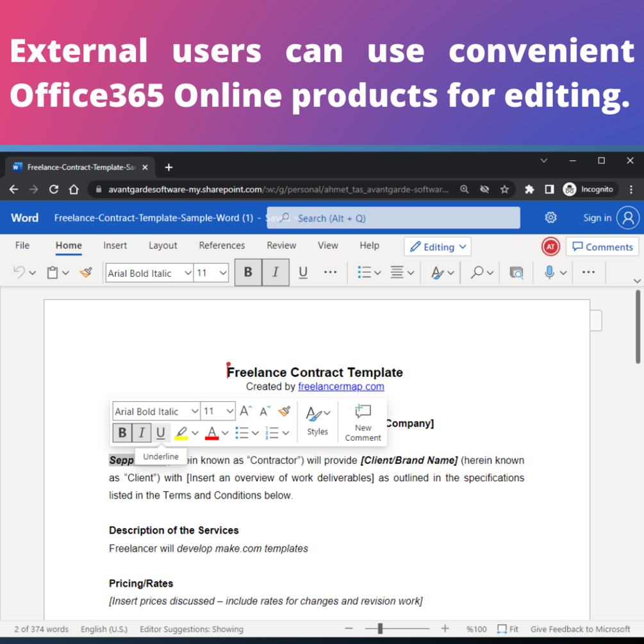Expand highlight color options arrow

point(195,433)
